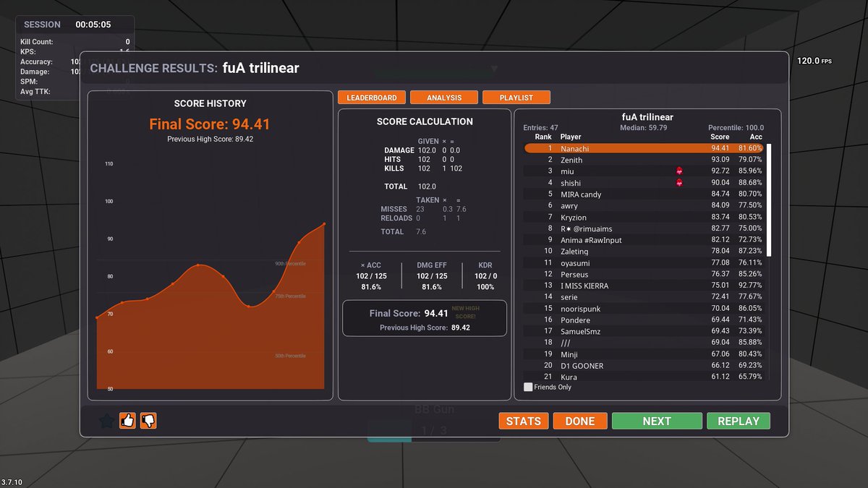Select player Perseus in leaderboard

click(x=644, y=275)
